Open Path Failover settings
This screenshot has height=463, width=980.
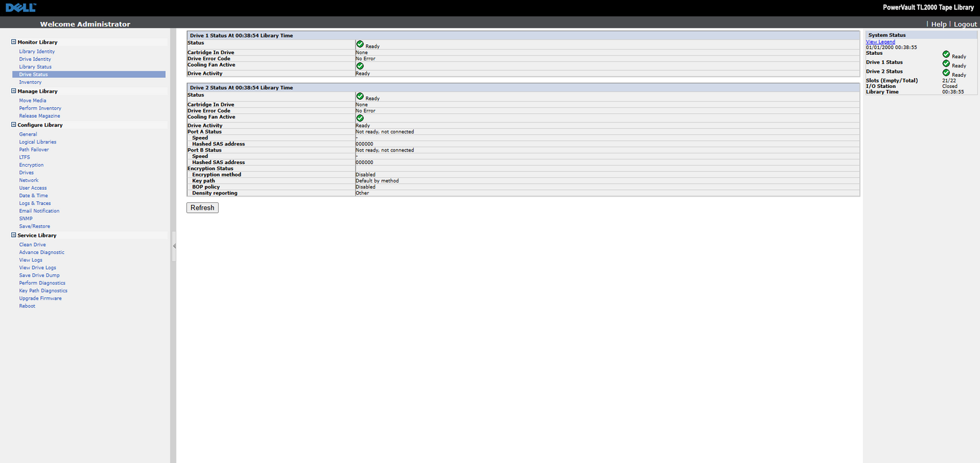click(x=34, y=149)
